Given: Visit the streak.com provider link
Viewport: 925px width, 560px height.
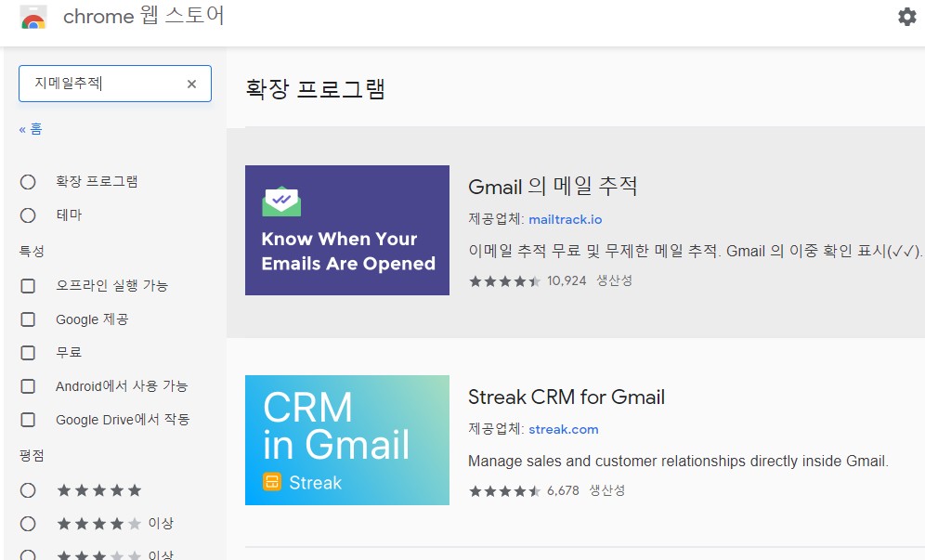Looking at the screenshot, I should tap(564, 430).
